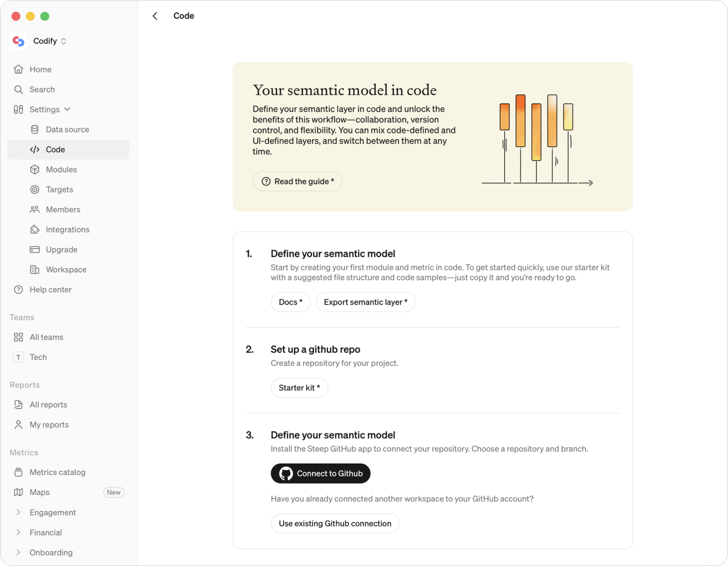This screenshot has height=566, width=728.
Task: Open the Tech team page
Action: click(38, 357)
